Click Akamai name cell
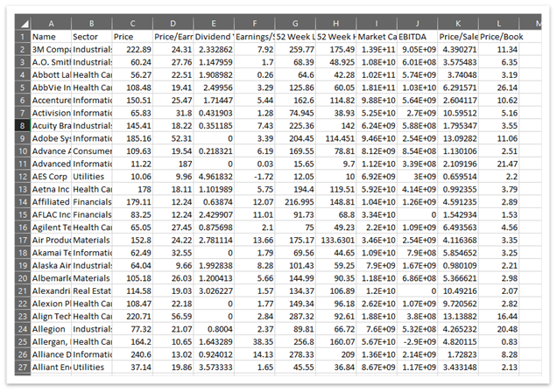This screenshot has height=392, width=557. 51,253
